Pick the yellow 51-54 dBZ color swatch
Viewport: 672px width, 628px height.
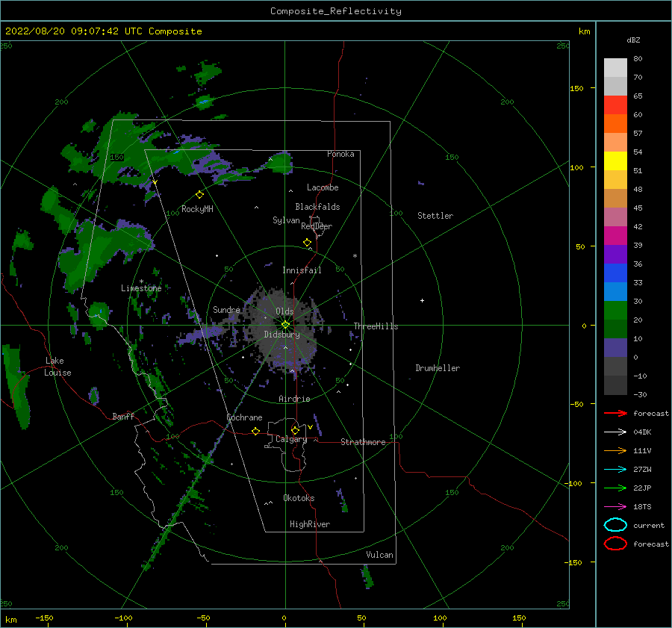click(615, 161)
